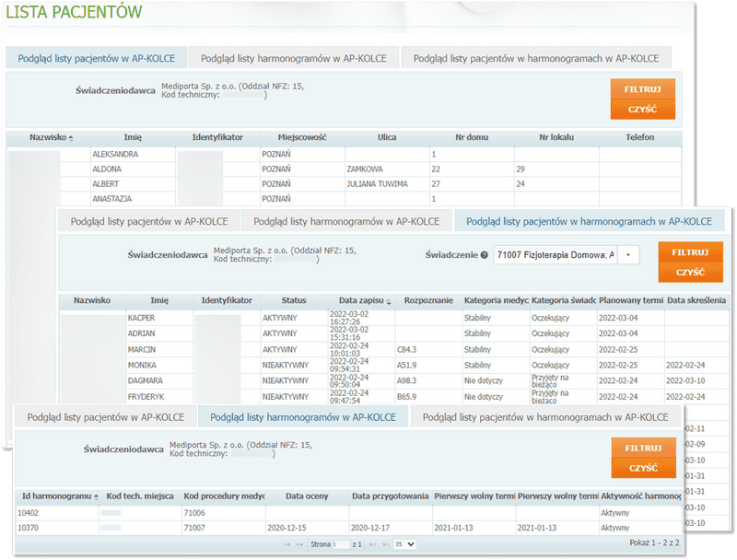The width and height of the screenshot is (737, 560).
Task: Open rows-per-page dropdown showing 25
Action: pos(404,544)
